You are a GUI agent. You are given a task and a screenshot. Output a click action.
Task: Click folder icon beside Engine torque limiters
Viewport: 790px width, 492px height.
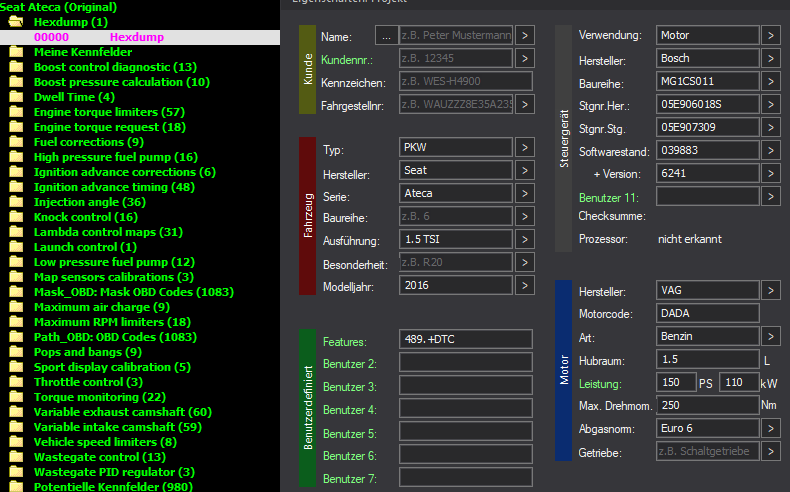click(16, 112)
